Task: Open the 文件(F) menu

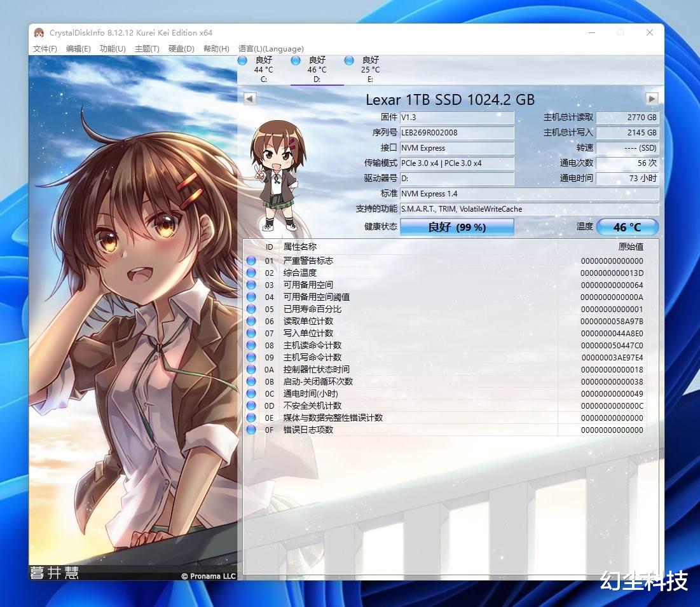Action: (45, 49)
